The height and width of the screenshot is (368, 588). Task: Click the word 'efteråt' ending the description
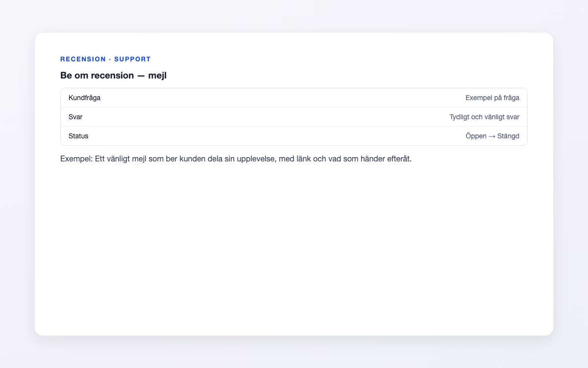coord(398,159)
